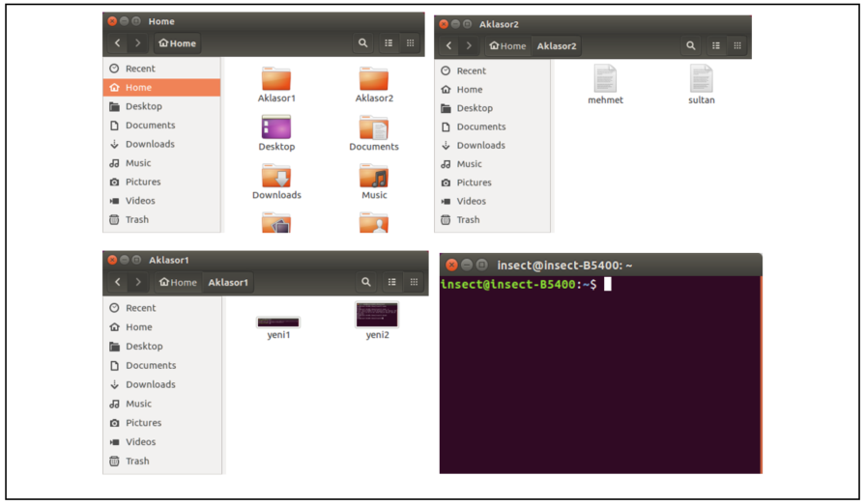This screenshot has height=504, width=864.
Task: Select Desktop in Aklasor2 window sidebar
Action: 493,108
